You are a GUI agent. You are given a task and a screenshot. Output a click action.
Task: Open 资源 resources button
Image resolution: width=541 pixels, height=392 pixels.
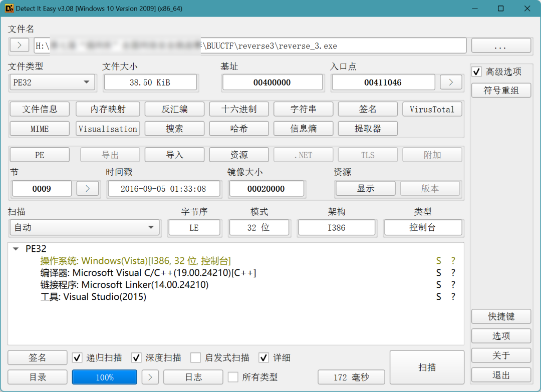click(x=239, y=155)
